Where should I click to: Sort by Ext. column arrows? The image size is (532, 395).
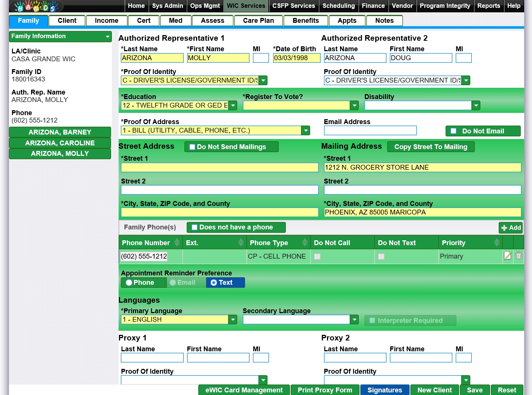pos(241,243)
